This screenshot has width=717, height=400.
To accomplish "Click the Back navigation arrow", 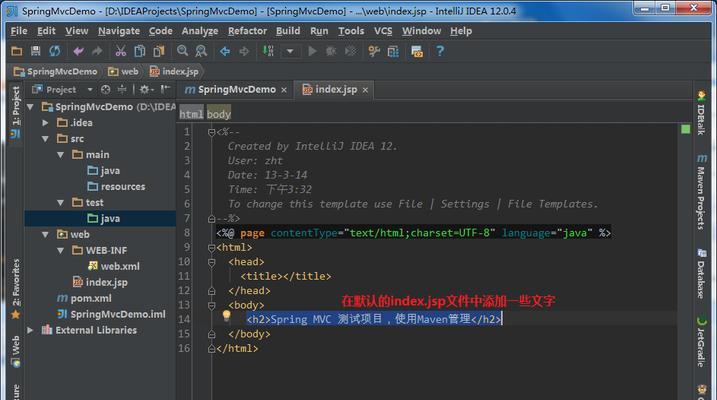I will (x=225, y=51).
